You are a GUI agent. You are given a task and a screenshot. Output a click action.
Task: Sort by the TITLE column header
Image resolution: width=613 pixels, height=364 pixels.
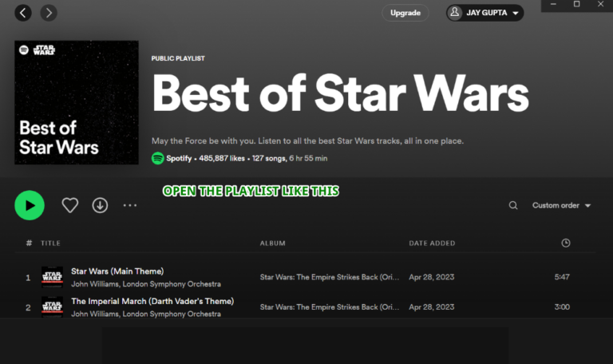pyautogui.click(x=51, y=243)
